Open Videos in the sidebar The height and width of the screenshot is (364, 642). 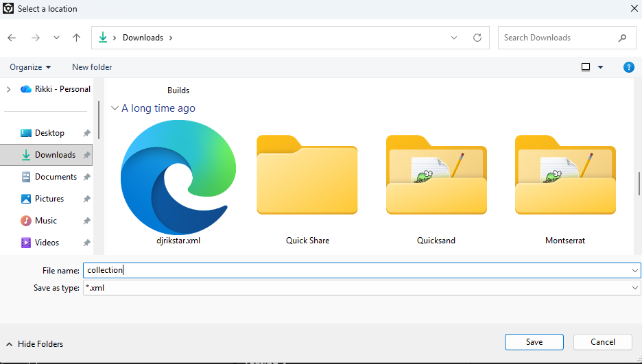[40, 243]
